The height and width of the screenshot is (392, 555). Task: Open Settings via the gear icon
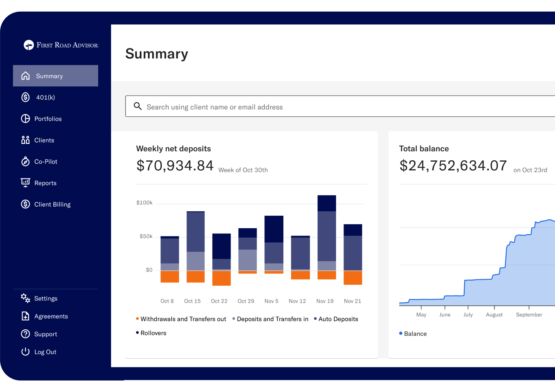[x=26, y=298]
